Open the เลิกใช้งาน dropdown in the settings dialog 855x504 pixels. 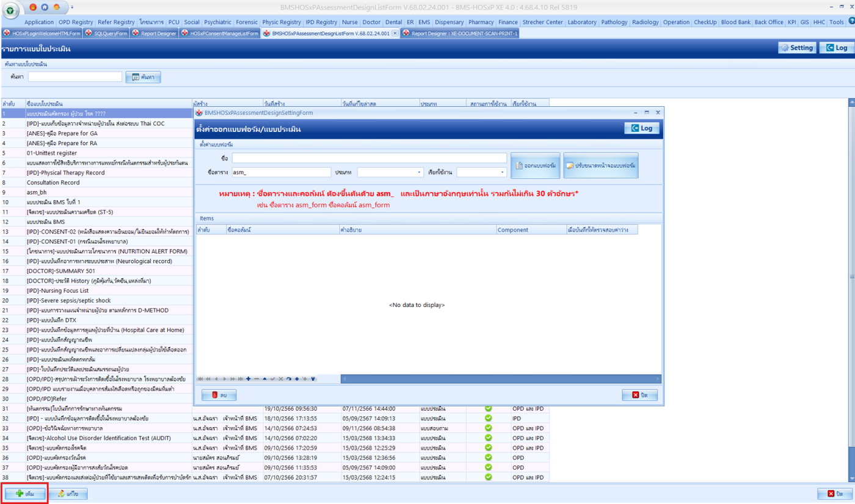pyautogui.click(x=502, y=173)
